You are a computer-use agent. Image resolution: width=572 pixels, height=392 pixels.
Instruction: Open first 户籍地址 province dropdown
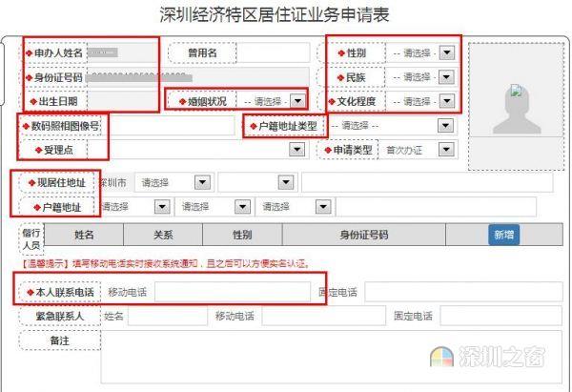162,207
